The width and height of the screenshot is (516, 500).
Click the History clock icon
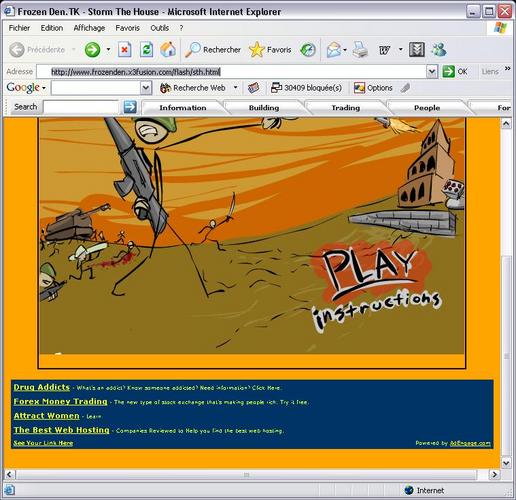point(307,50)
